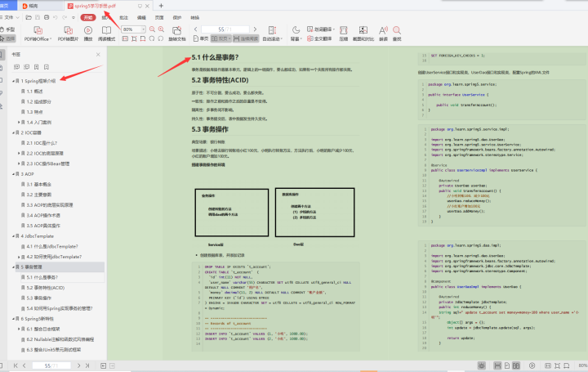
Task: Open the 批注 ribbon tab
Action: [x=124, y=18]
